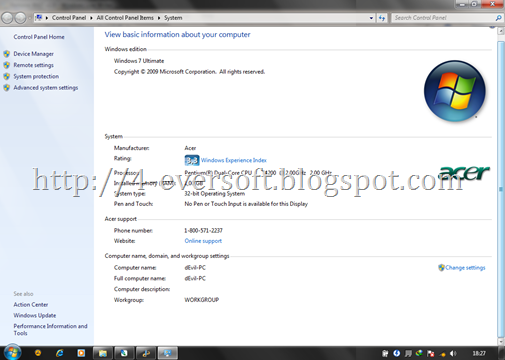This screenshot has height=360, width=505.
Task: Open Advanced system settings
Action: pos(46,88)
